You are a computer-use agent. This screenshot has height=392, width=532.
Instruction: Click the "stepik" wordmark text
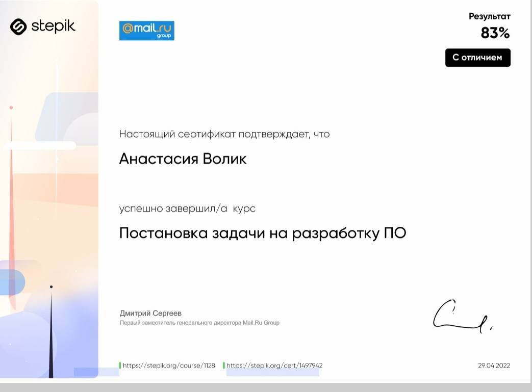53,26
